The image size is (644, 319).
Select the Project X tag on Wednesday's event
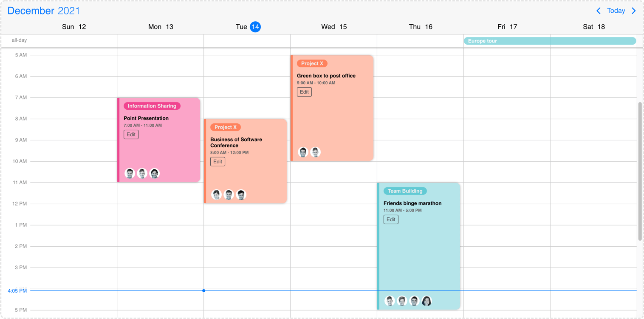tap(312, 63)
